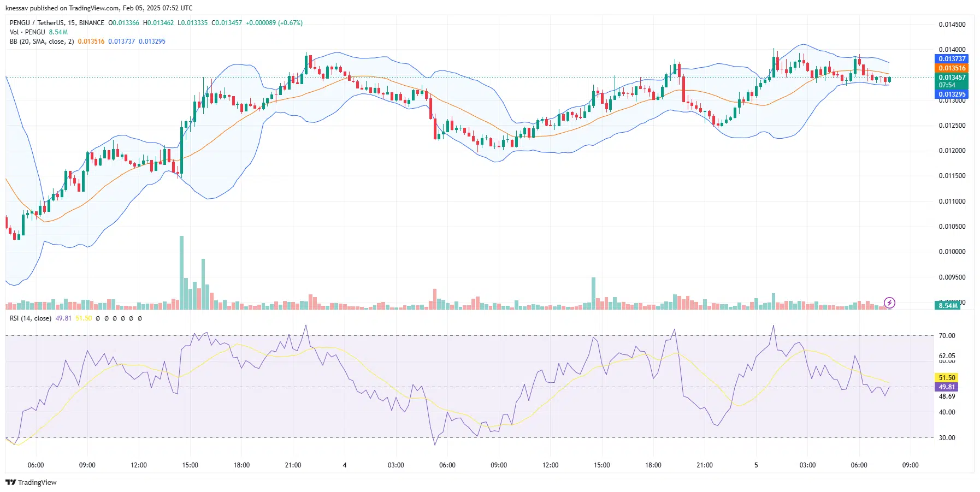
Task: Click the date marker 5 on time axis
Action: pos(756,465)
